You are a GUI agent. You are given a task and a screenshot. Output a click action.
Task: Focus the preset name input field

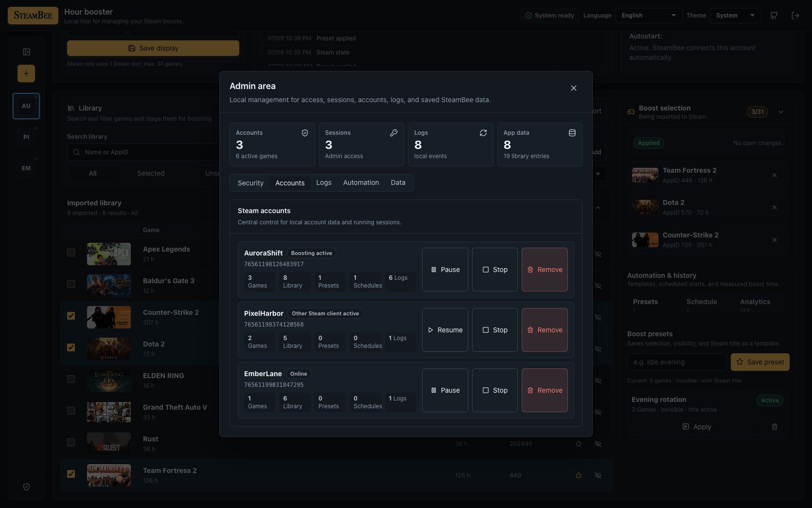pyautogui.click(x=677, y=362)
